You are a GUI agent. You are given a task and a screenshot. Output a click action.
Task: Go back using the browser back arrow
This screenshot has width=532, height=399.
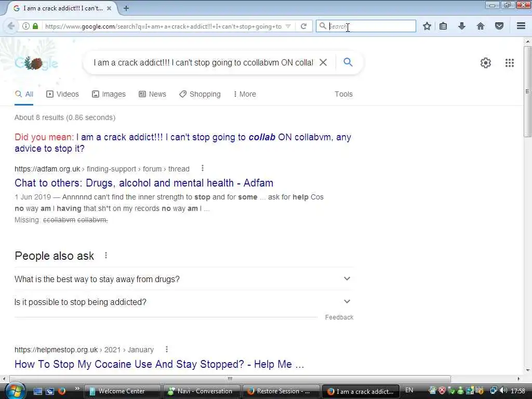point(10,26)
